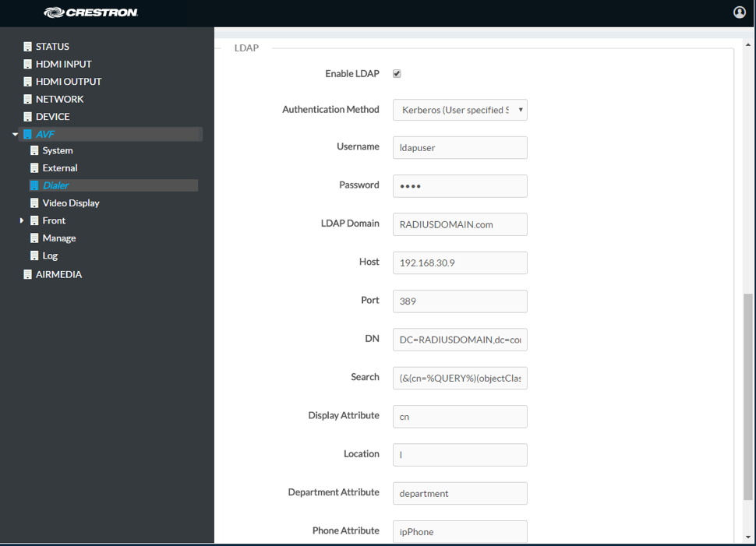Viewport: 756px width, 546px height.
Task: Open the Log section icon
Action: pyautogui.click(x=34, y=255)
